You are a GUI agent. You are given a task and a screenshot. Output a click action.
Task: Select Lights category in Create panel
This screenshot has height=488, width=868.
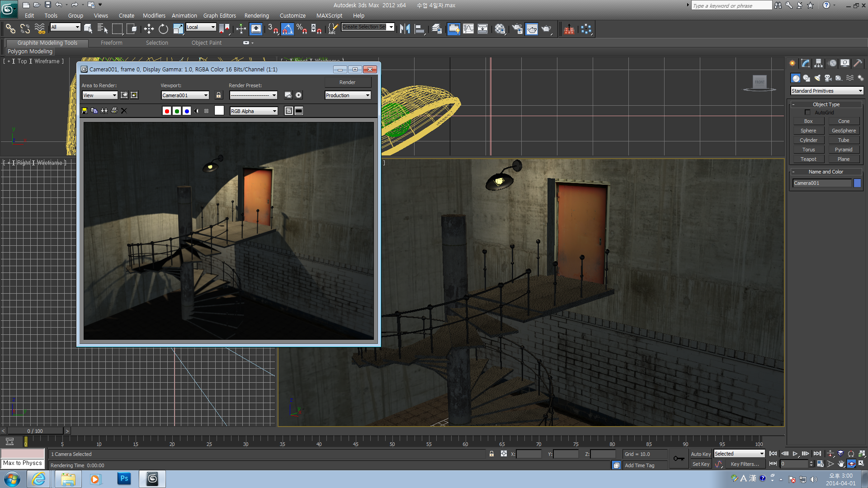pos(817,78)
